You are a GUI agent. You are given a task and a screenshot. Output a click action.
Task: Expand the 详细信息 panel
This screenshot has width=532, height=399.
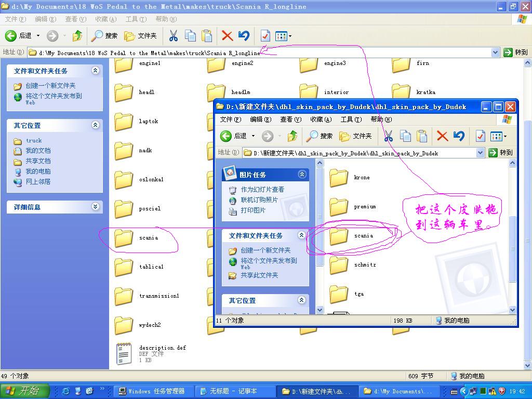point(96,207)
